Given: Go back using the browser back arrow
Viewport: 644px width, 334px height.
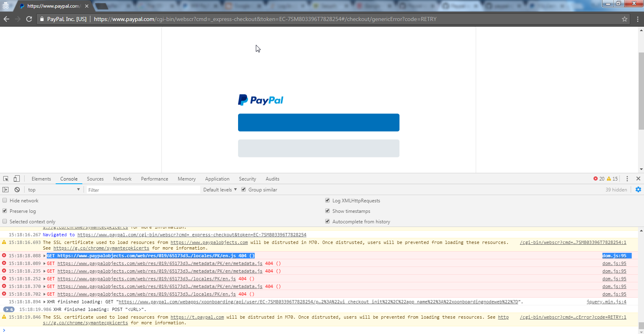Looking at the screenshot, I should click(6, 19).
